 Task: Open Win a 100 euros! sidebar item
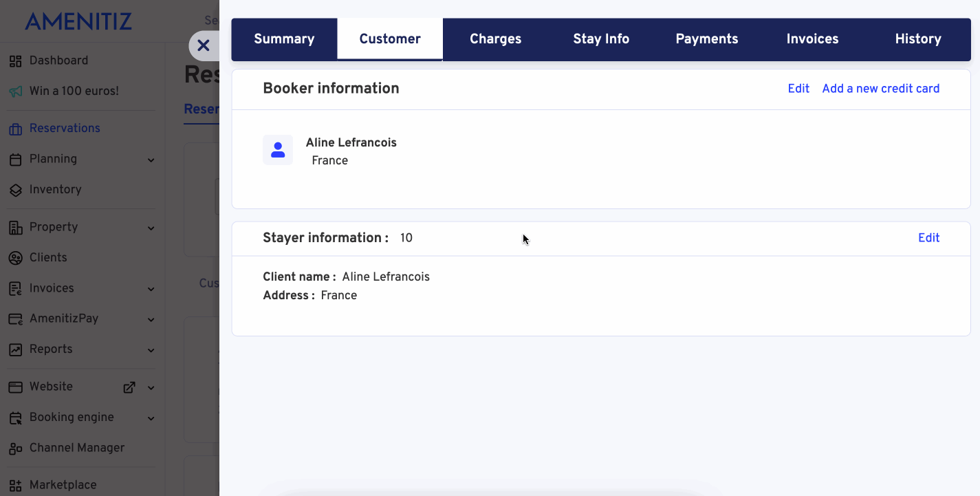tap(74, 91)
